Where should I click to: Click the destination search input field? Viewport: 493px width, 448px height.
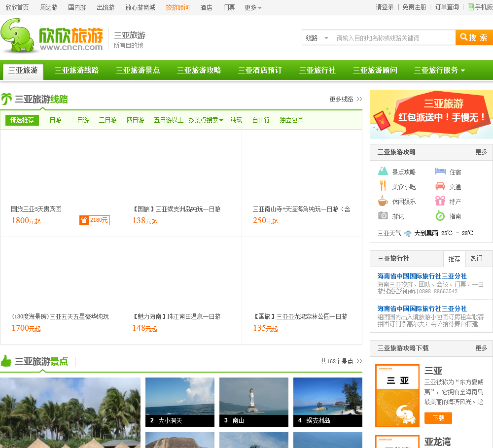394,38
